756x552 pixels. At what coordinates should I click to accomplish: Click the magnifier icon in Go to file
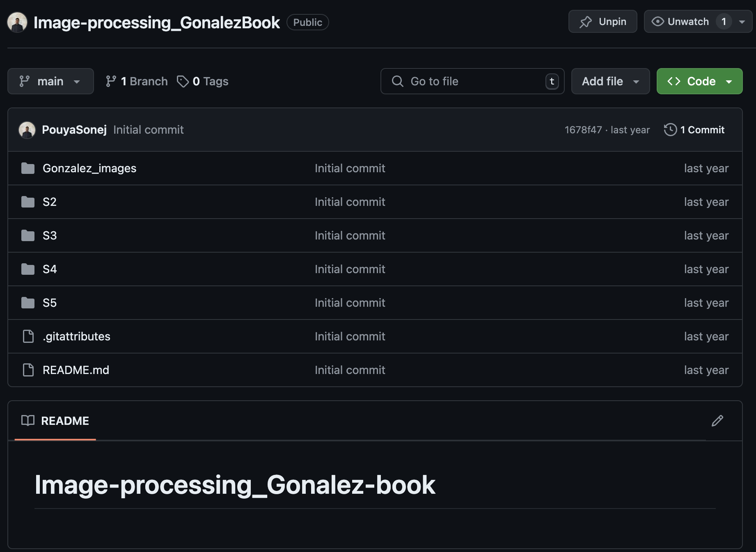click(397, 81)
